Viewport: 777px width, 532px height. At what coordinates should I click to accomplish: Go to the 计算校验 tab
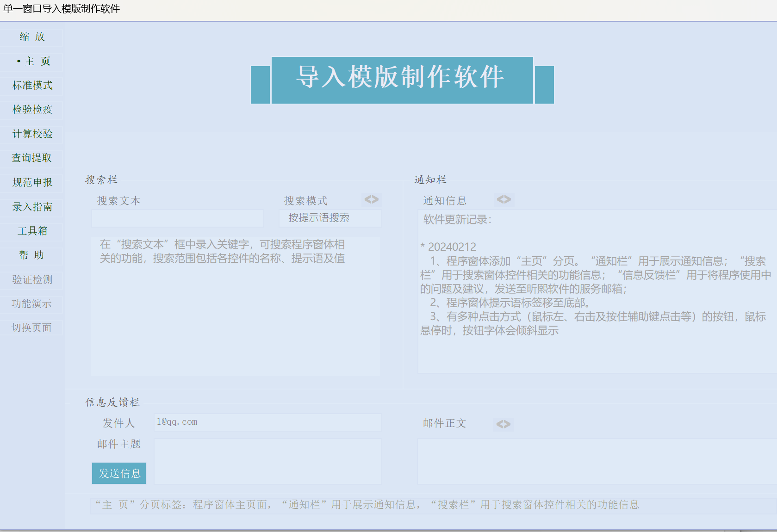(x=32, y=134)
